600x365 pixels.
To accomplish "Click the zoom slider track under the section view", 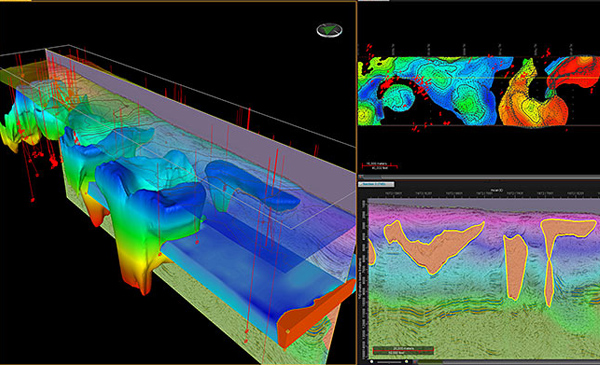I will (x=389, y=362).
